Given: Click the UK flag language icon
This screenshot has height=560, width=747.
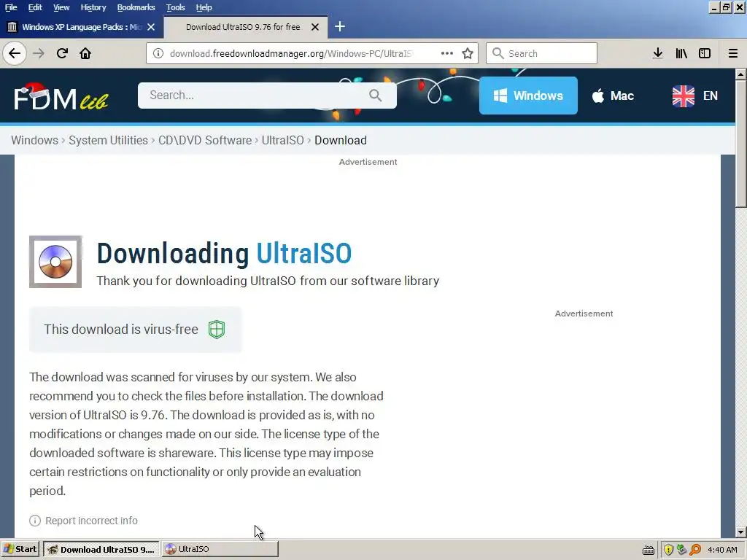Looking at the screenshot, I should tap(683, 96).
